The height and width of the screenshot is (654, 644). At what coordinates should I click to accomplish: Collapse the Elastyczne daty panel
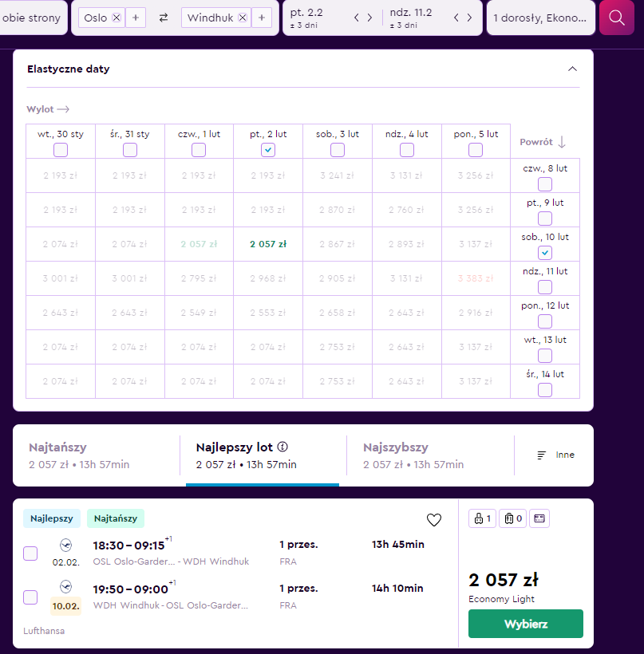pyautogui.click(x=572, y=69)
